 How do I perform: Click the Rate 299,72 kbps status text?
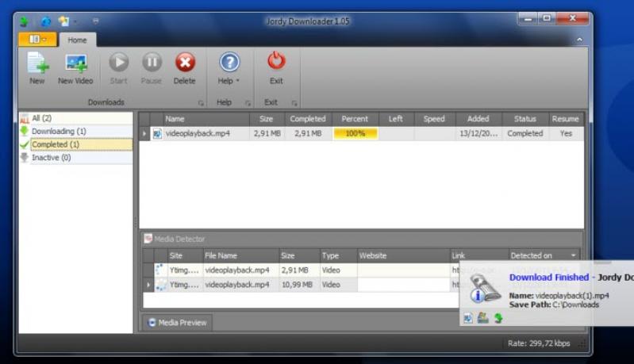[539, 343]
